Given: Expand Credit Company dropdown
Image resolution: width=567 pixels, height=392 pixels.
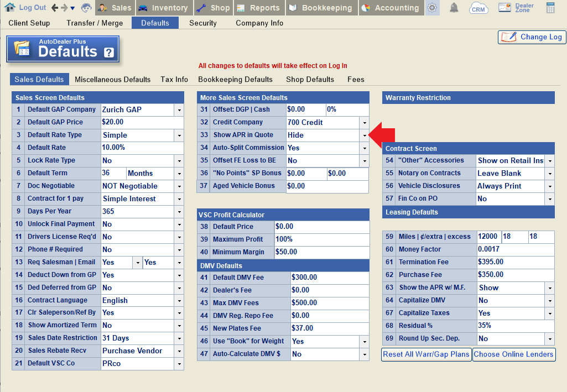Looking at the screenshot, I should point(365,123).
